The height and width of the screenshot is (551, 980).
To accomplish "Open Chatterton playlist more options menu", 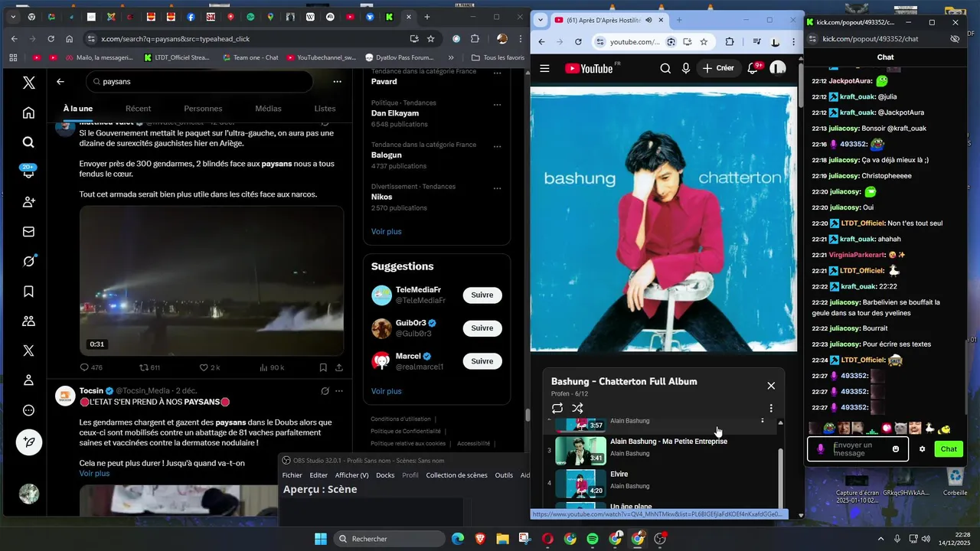I will point(771,409).
